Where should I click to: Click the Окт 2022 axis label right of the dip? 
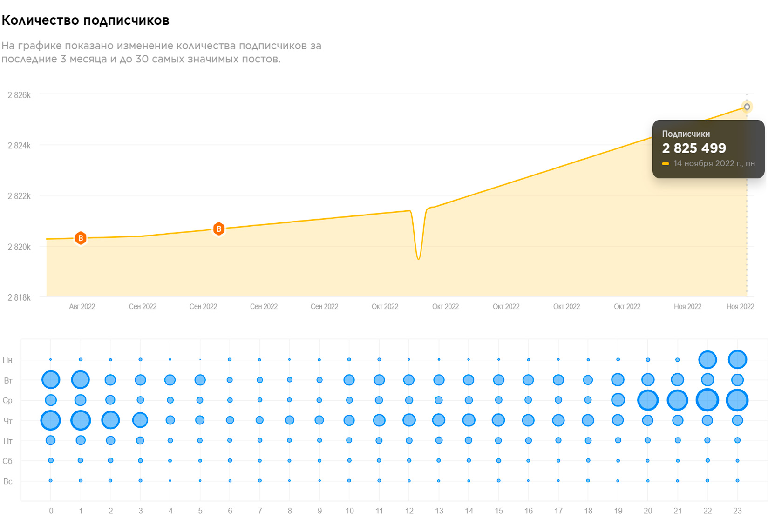[x=445, y=307]
